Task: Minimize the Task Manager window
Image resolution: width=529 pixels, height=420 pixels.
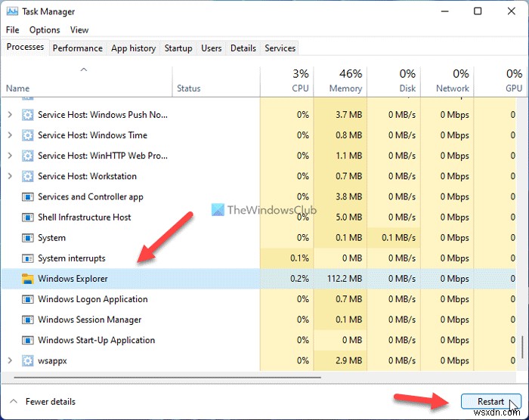Action: pos(445,11)
